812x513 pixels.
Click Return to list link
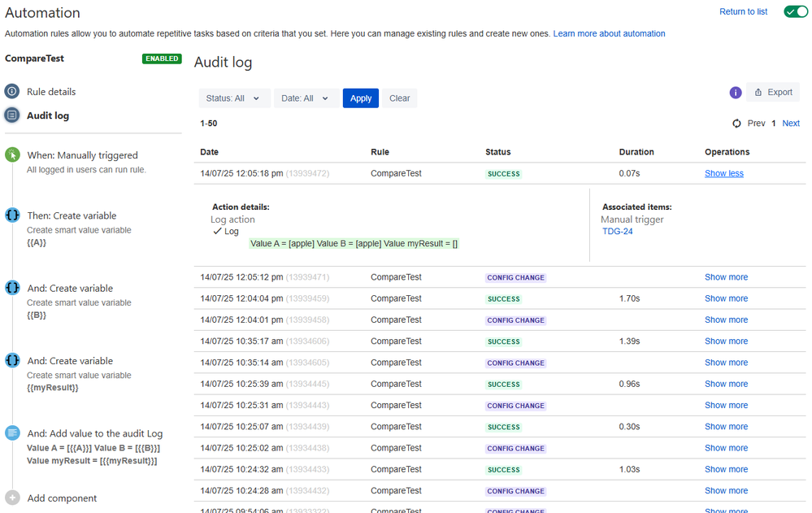point(743,11)
